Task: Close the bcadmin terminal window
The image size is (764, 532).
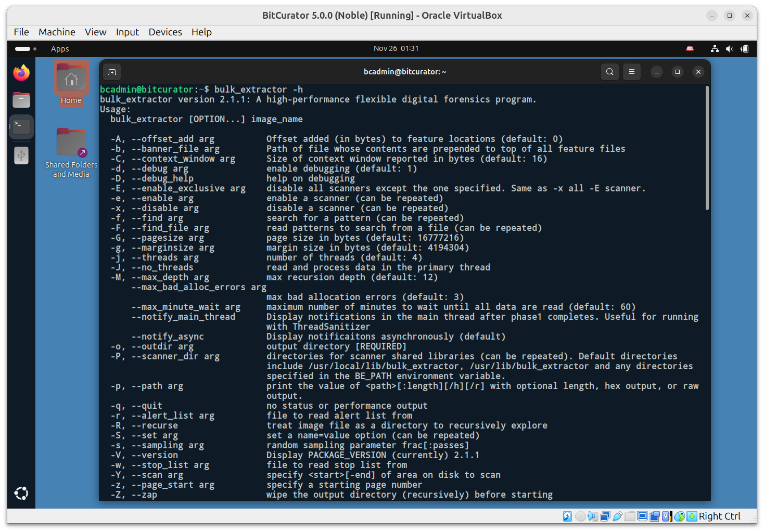Action: 698,72
